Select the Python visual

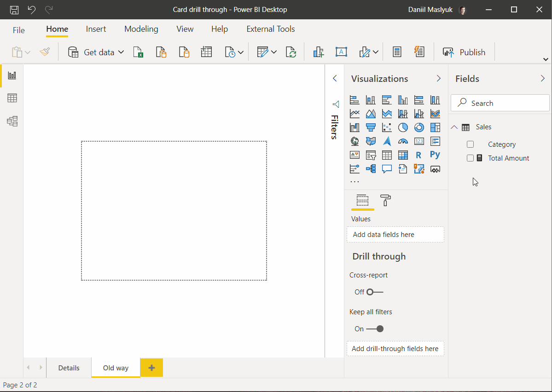point(435,155)
